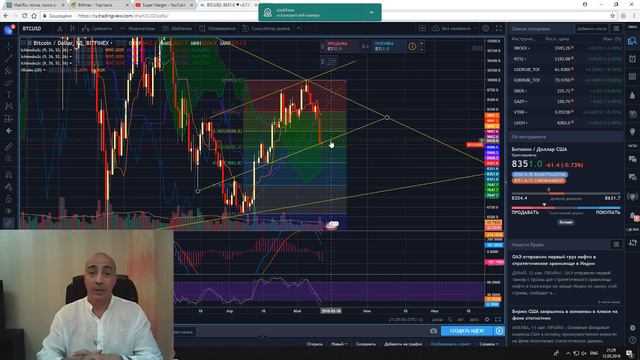Select the text annotation tool
640x360 pixels.
point(9,95)
